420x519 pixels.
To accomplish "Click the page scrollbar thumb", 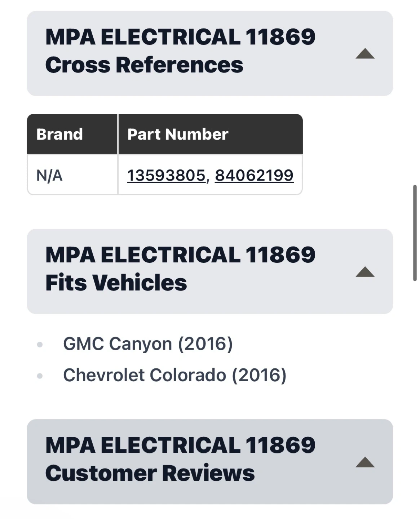I will [415, 232].
